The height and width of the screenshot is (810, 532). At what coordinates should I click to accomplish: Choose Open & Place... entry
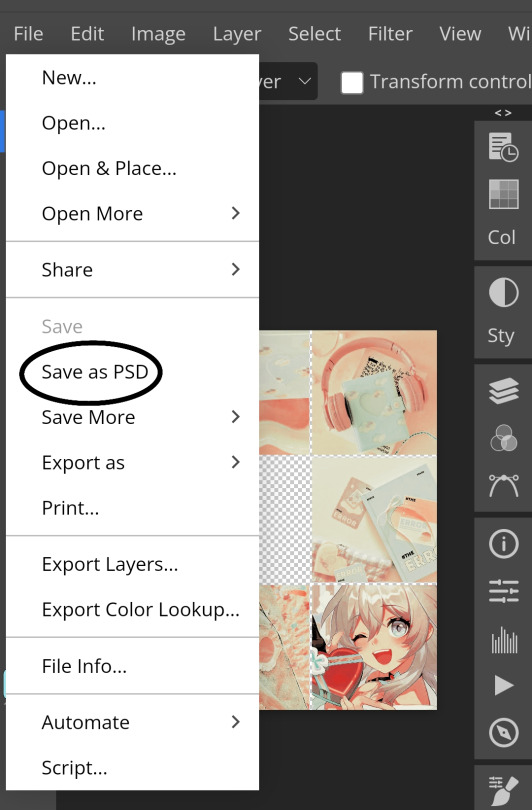(x=132, y=168)
